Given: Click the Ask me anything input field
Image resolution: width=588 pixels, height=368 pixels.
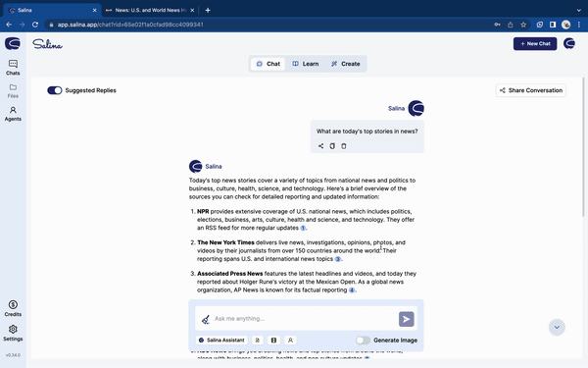Looking at the screenshot, I should click(x=305, y=319).
